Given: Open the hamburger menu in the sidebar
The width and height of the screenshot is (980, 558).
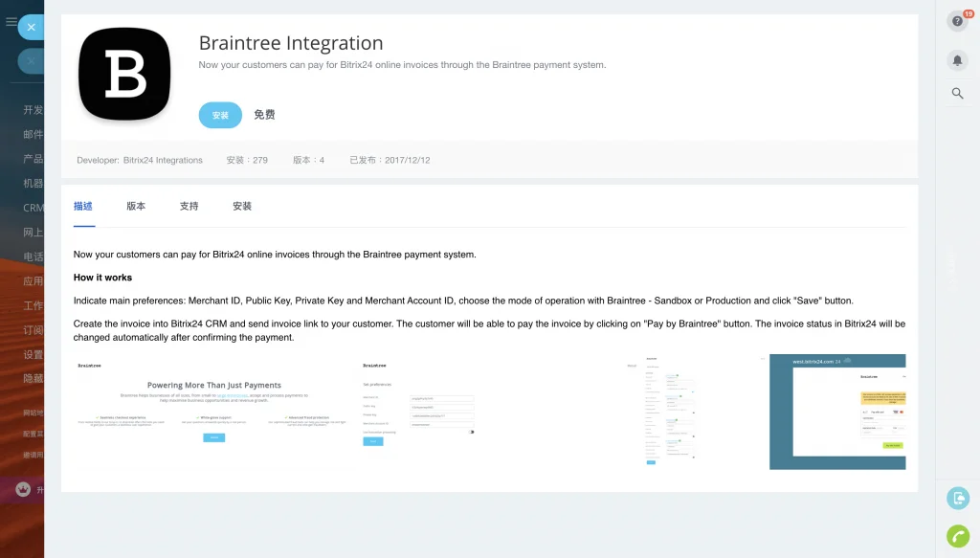Looking at the screenshot, I should point(11,22).
